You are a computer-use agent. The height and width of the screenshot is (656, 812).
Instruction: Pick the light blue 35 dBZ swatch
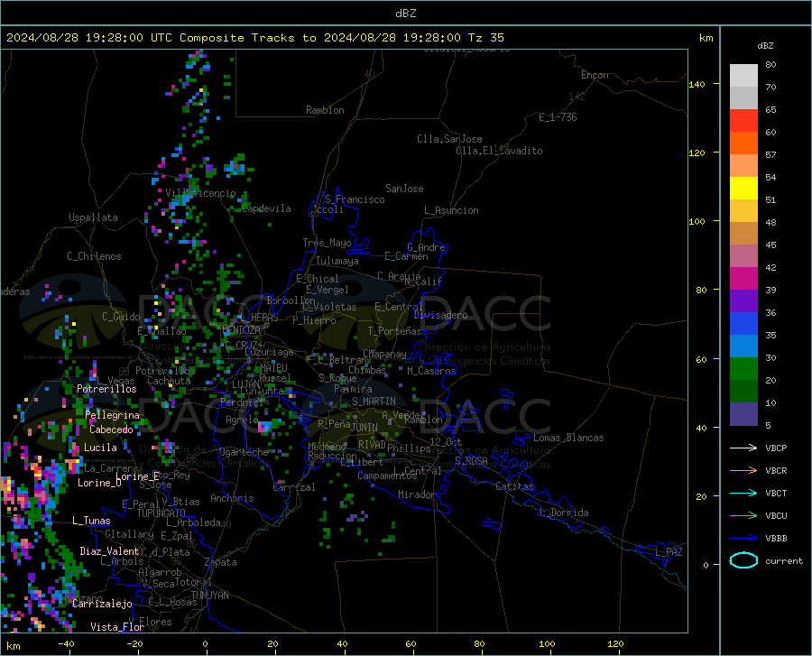(743, 346)
